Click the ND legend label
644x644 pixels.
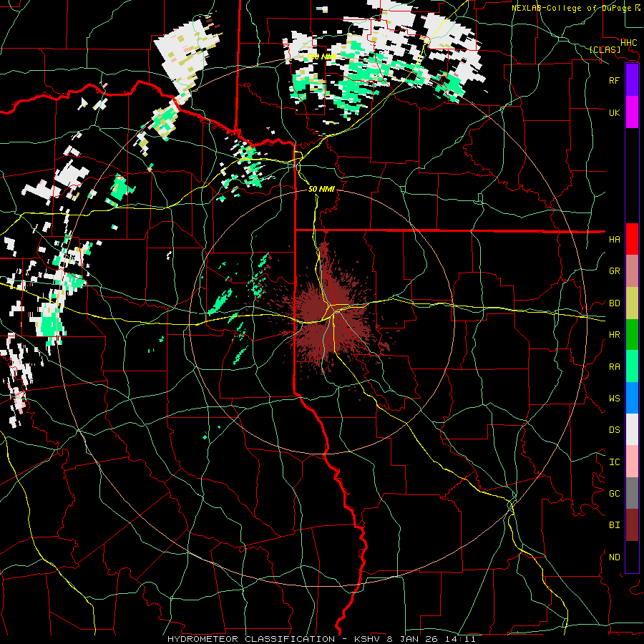tap(614, 557)
